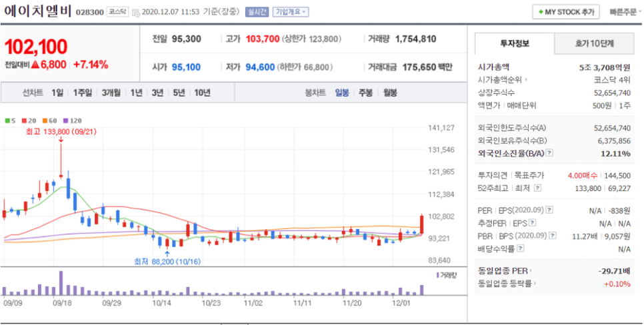Click the 외국인한도주식수(A) label
Viewport: 644px width, 325px height.
(x=512, y=128)
